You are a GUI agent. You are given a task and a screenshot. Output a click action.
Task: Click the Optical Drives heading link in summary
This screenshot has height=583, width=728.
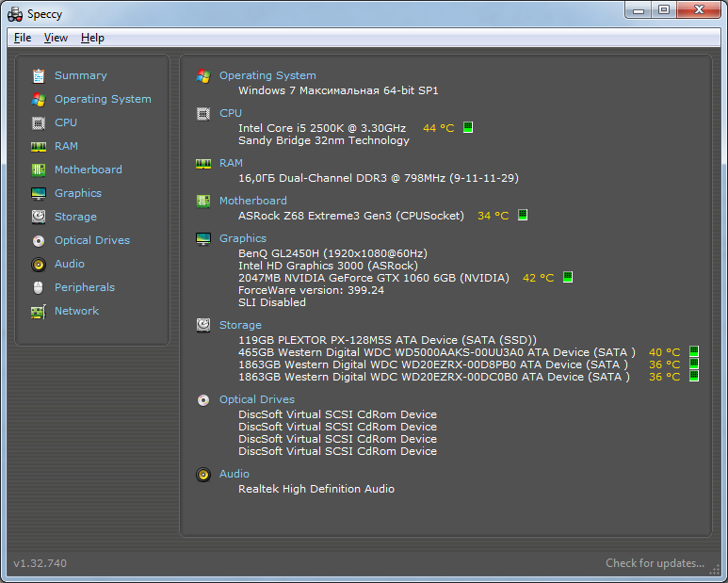[257, 399]
